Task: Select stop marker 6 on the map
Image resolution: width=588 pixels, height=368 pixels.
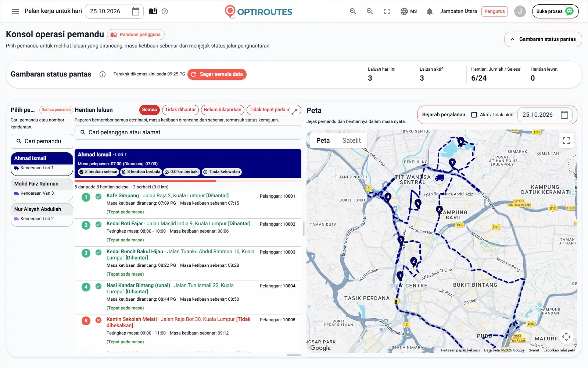Action: [461, 141]
